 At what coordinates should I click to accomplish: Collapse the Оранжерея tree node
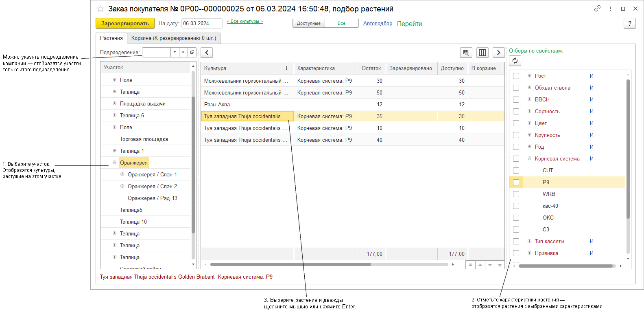pos(114,163)
